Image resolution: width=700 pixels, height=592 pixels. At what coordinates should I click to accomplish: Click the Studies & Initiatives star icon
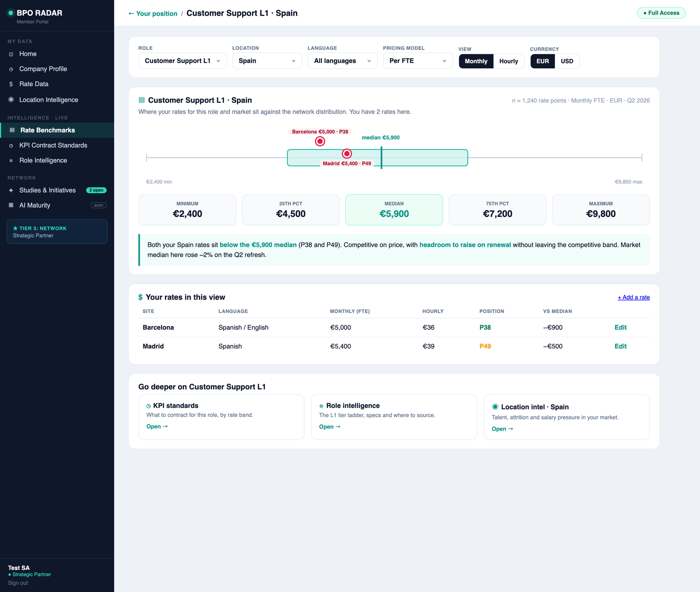11,190
